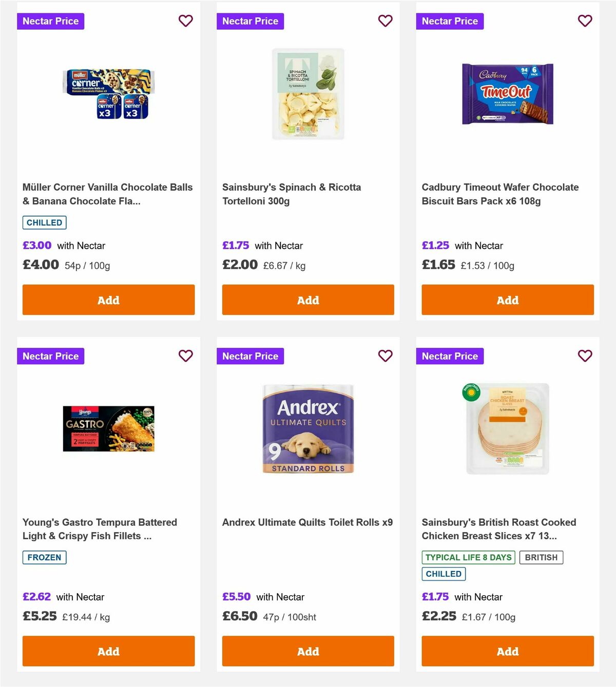Image resolution: width=616 pixels, height=687 pixels.
Task: Toggle favorite on Young's Gastro fish fillets
Action: 185,356
